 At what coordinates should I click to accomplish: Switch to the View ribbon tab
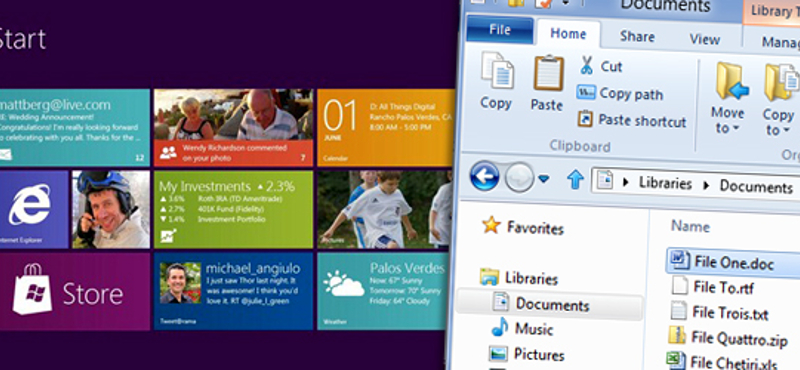(705, 39)
